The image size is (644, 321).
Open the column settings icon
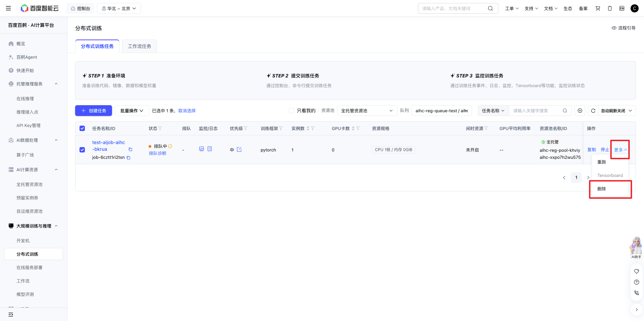(580, 111)
